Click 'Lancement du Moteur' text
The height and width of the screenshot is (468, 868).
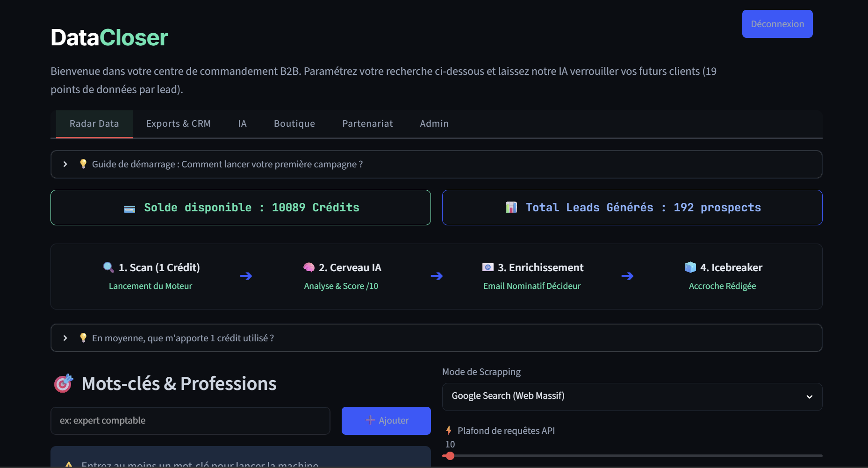tap(151, 286)
